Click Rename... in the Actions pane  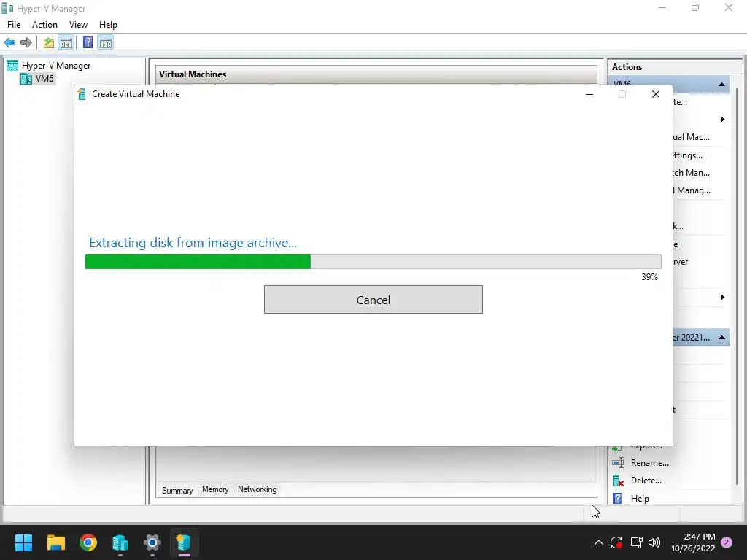click(649, 463)
